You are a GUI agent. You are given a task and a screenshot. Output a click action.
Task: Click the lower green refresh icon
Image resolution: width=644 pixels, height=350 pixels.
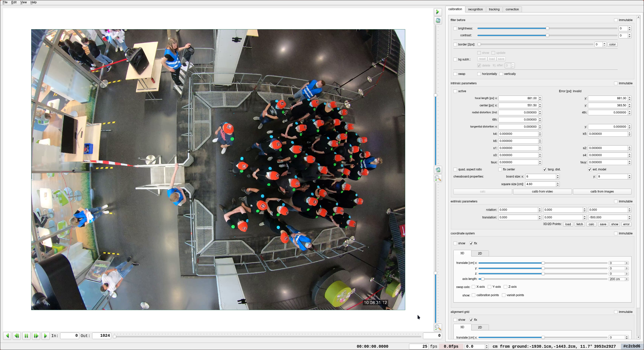[x=438, y=170]
